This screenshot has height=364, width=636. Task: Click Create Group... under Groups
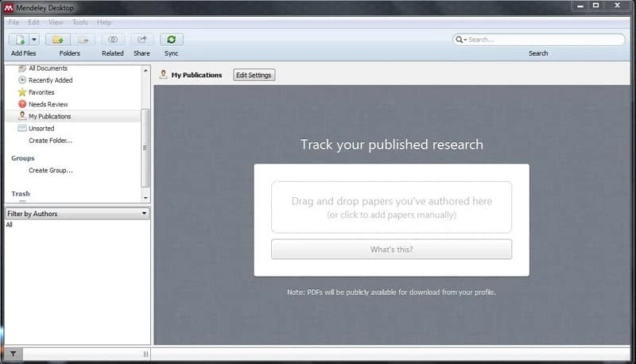pyautogui.click(x=50, y=170)
